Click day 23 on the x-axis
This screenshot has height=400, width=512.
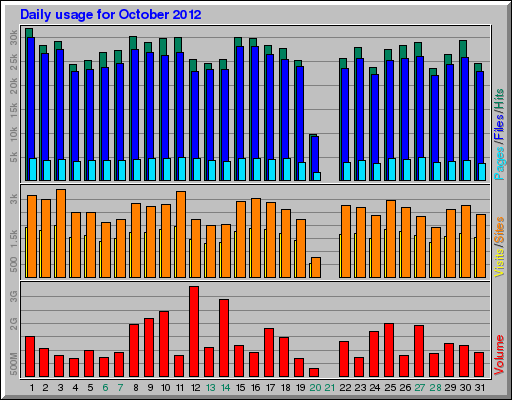coord(360,388)
